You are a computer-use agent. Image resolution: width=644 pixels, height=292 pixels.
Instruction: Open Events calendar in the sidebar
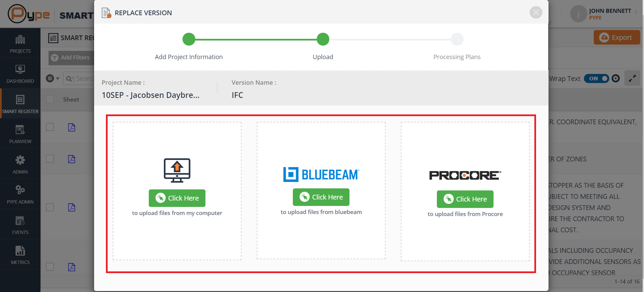point(20,224)
